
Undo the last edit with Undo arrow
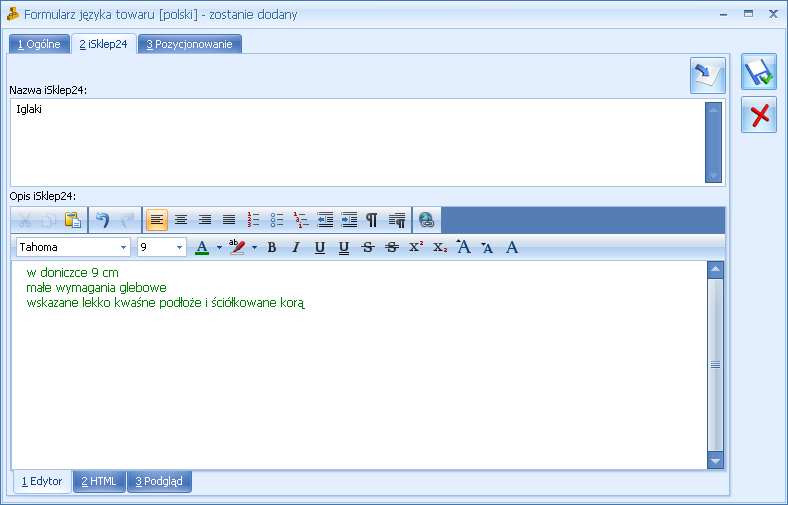tap(103, 220)
